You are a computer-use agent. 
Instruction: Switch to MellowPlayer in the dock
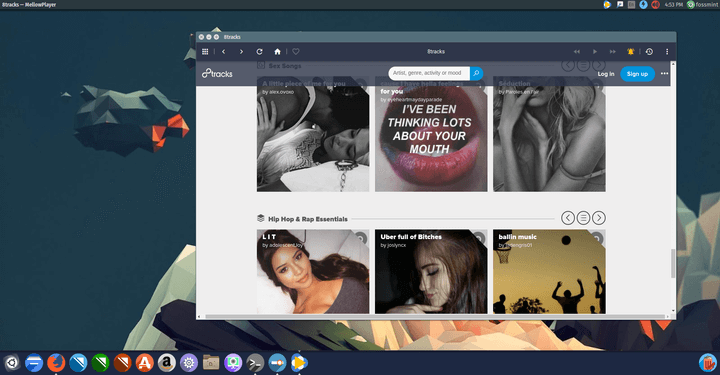point(299,363)
